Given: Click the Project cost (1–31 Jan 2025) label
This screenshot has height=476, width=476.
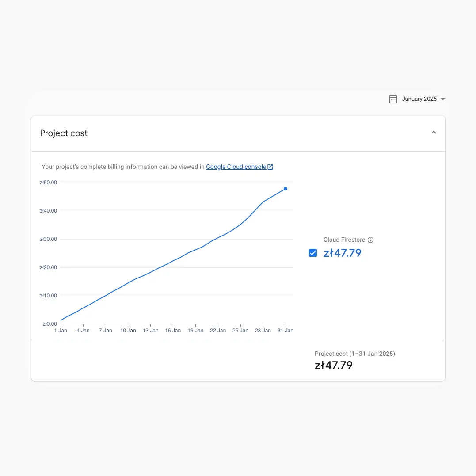Looking at the screenshot, I should click(x=355, y=354).
